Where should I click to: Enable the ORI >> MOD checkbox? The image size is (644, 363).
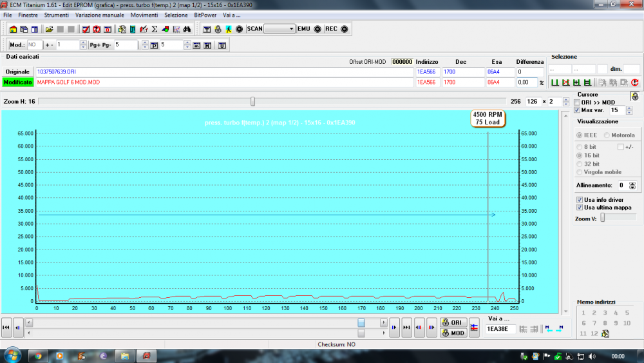pos(577,103)
